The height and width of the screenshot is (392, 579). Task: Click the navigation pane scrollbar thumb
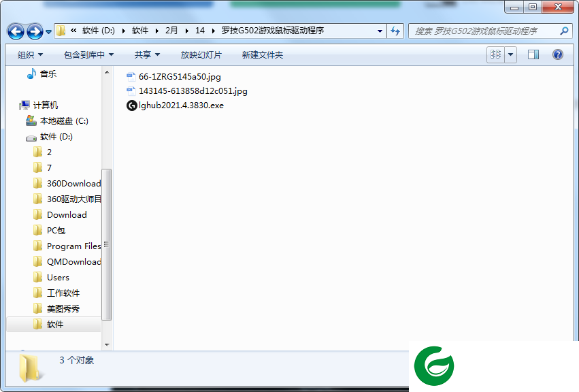click(x=106, y=244)
